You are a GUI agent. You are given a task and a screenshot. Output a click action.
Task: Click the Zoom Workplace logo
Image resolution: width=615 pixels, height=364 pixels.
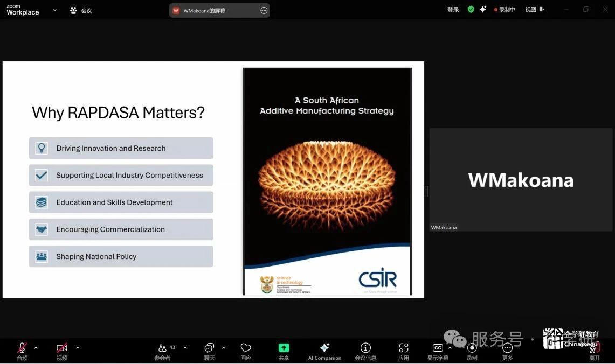[x=23, y=10]
